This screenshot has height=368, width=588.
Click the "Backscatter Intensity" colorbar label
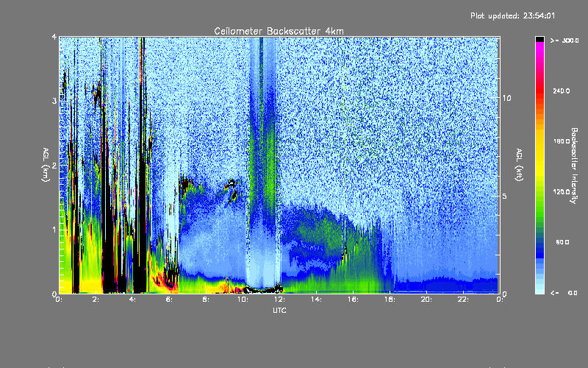[x=574, y=166]
